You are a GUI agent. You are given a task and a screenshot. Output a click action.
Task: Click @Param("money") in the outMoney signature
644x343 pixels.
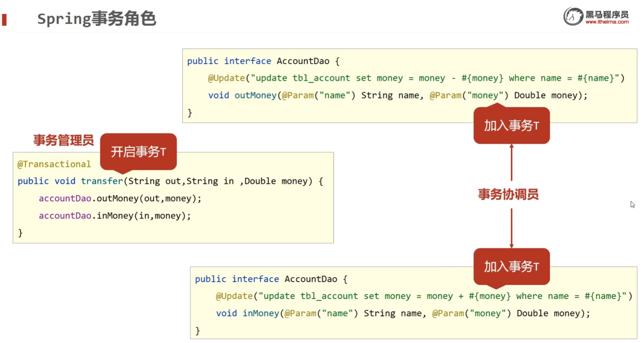coord(469,95)
